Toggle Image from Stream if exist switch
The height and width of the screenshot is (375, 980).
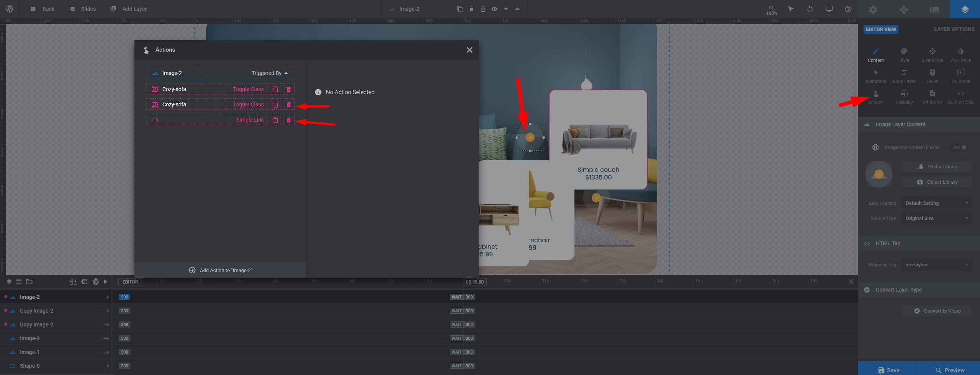(961, 147)
